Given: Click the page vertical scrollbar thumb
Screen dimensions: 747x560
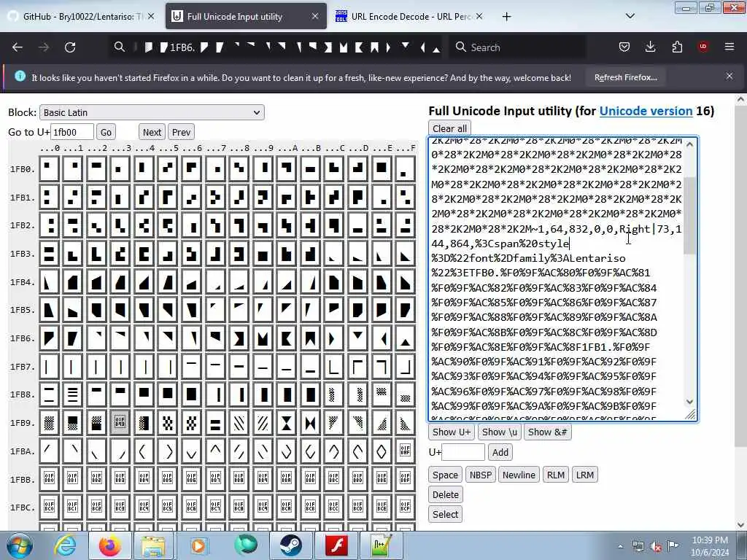Looking at the screenshot, I should tap(740, 276).
